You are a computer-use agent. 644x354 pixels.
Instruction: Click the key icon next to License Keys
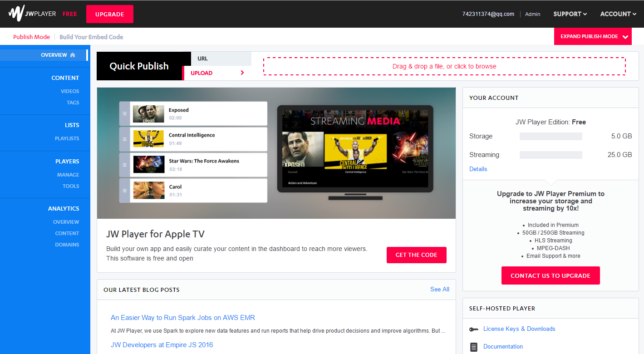point(474,329)
